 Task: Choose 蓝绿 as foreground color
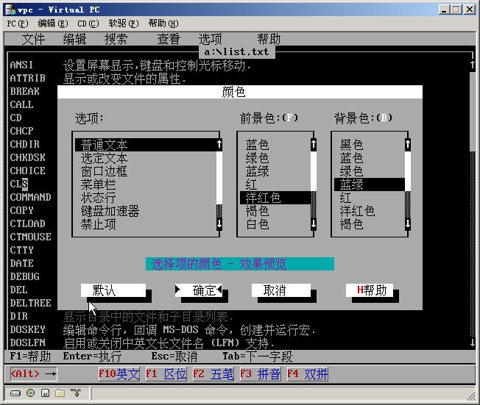275,171
